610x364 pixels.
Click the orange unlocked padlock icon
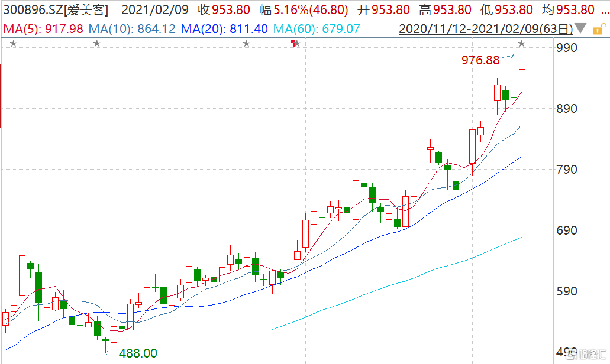tap(599, 29)
